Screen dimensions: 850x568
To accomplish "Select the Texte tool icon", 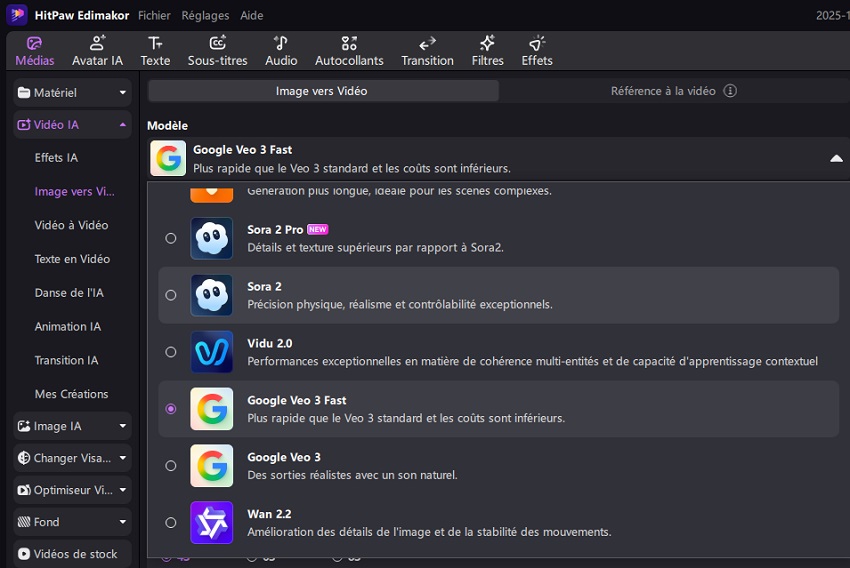I will tap(155, 43).
